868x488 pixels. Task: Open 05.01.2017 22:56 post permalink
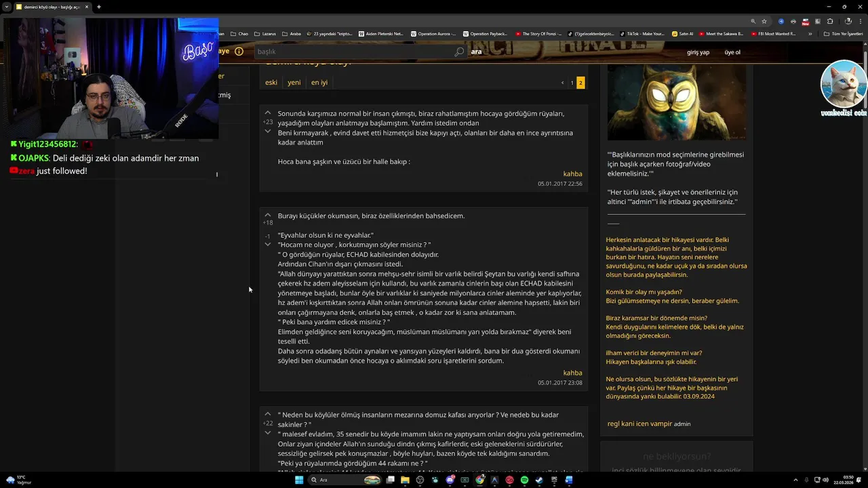click(559, 184)
